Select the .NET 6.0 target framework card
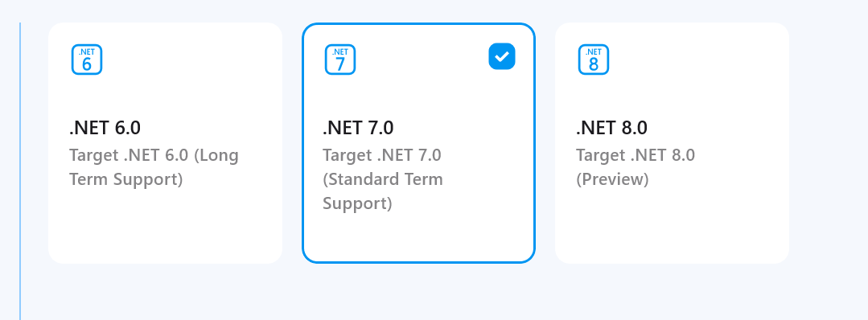 tap(166, 143)
